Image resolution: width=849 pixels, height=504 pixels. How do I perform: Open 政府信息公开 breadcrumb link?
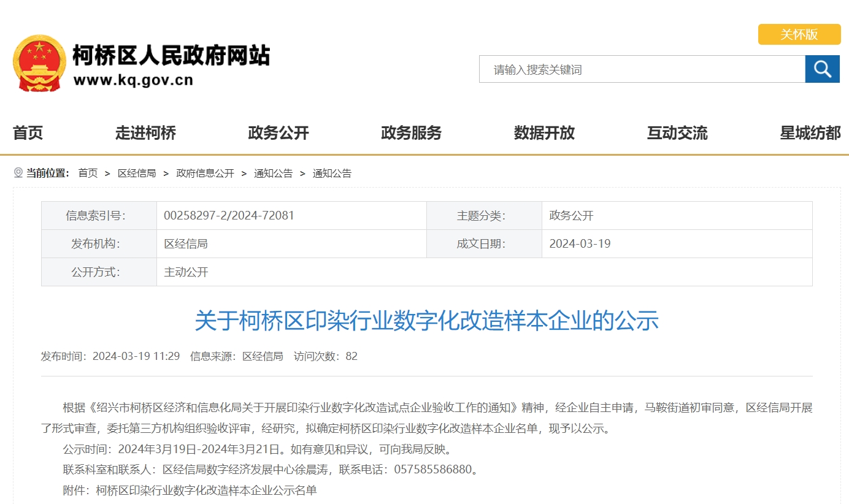[205, 174]
